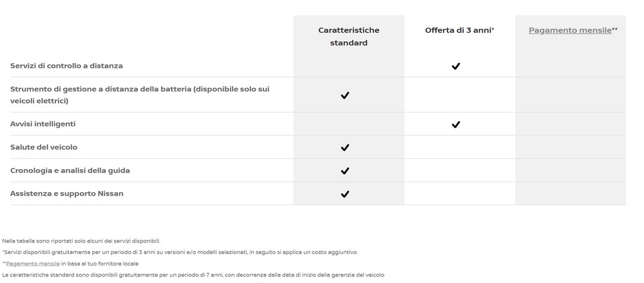
Task: Click checkmark for Assistenza e supporto Nissan
Action: pyautogui.click(x=345, y=194)
